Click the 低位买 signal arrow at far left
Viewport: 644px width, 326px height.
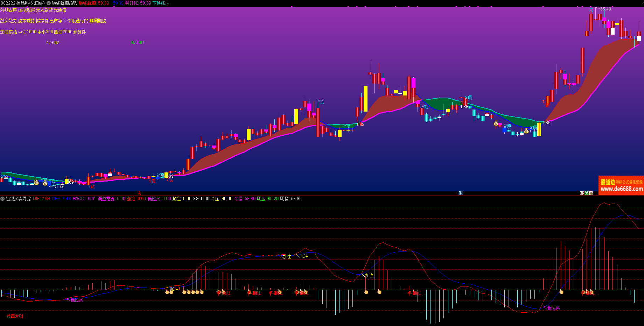point(69,299)
